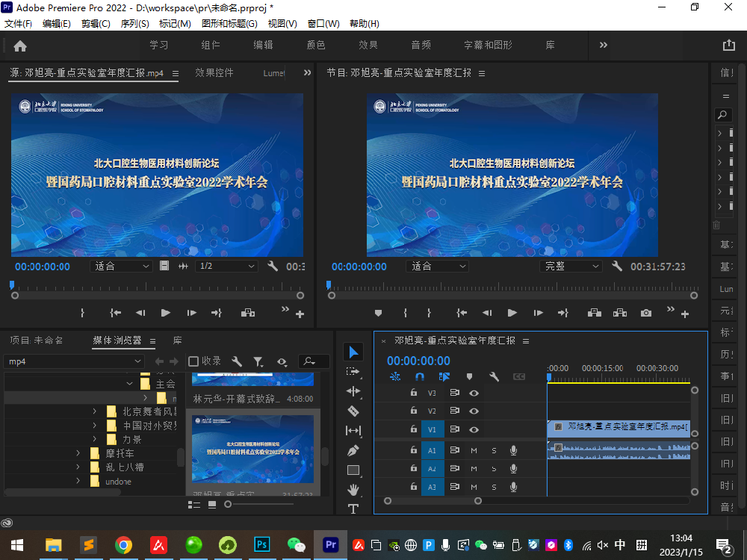Click Extract button in Program monitor
The width and height of the screenshot is (747, 560).
coord(620,313)
